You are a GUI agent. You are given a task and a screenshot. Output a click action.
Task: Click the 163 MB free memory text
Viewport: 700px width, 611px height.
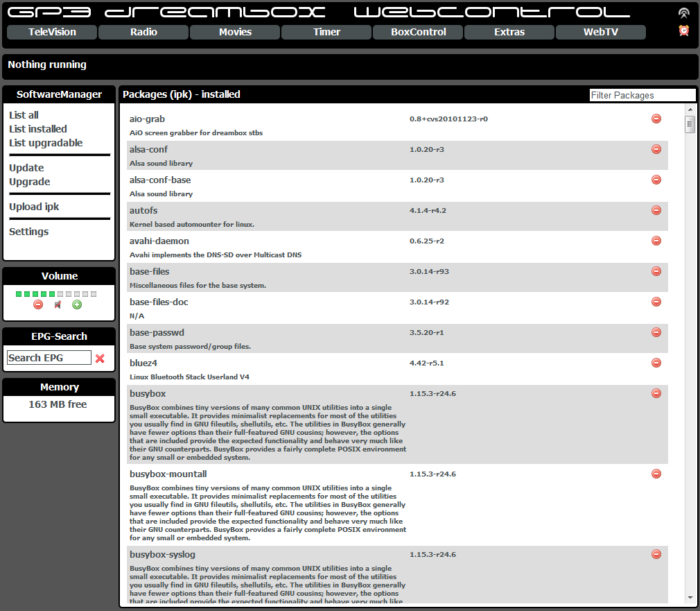pyautogui.click(x=58, y=404)
